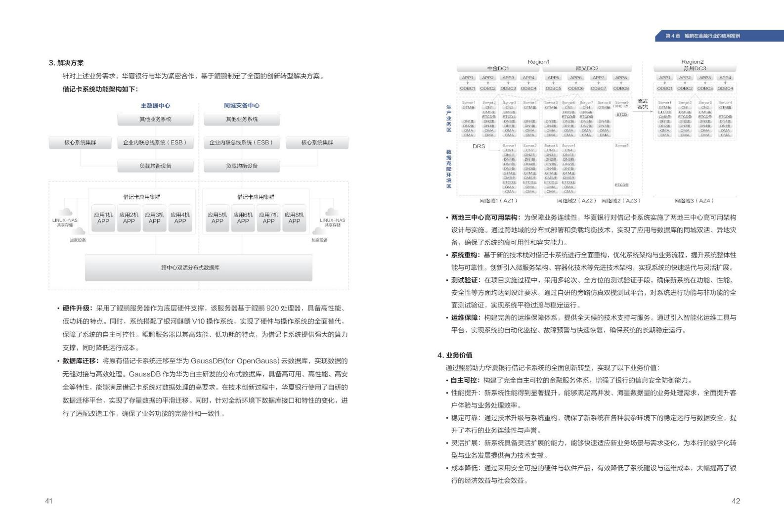Click the ODBC8 box

[621, 89]
